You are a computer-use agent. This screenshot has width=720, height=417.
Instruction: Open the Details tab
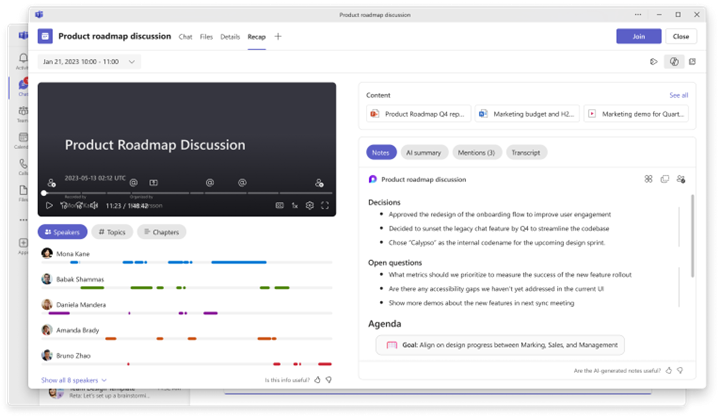point(230,37)
